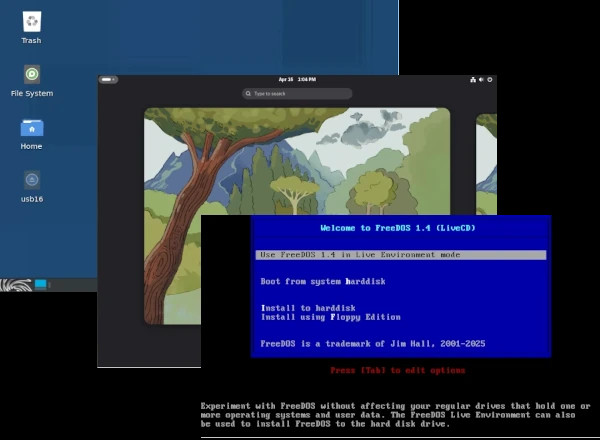This screenshot has width=600, height=440.
Task: Click the 'Experiment with FreeDOS' description text
Action: tap(395, 415)
